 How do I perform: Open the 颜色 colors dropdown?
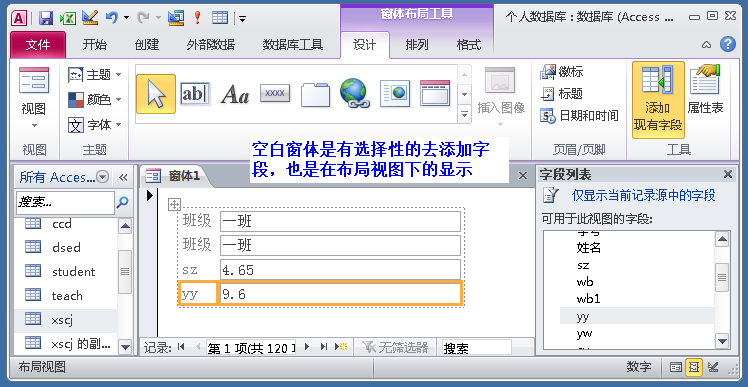[94, 100]
